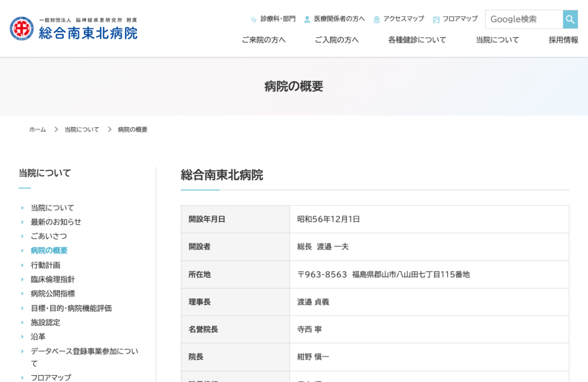Click the stethoscope icon beside 診療科・部門
Screen dimensions: 588x382
254,20
